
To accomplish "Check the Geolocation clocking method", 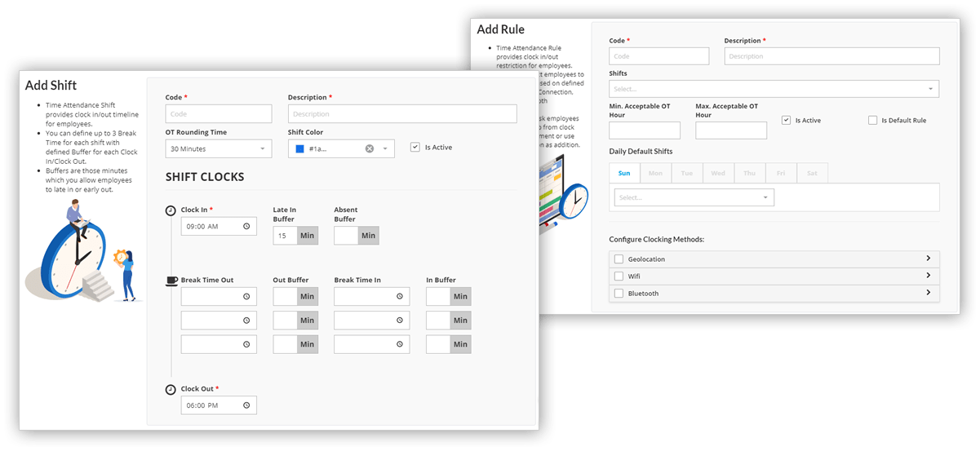I will [x=619, y=259].
